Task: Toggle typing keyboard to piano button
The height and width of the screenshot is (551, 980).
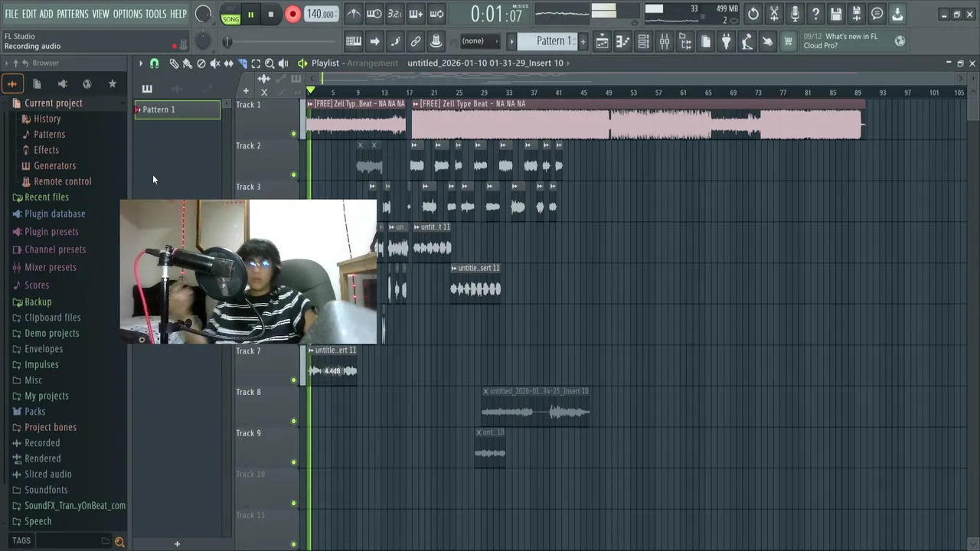Action: 354,41
